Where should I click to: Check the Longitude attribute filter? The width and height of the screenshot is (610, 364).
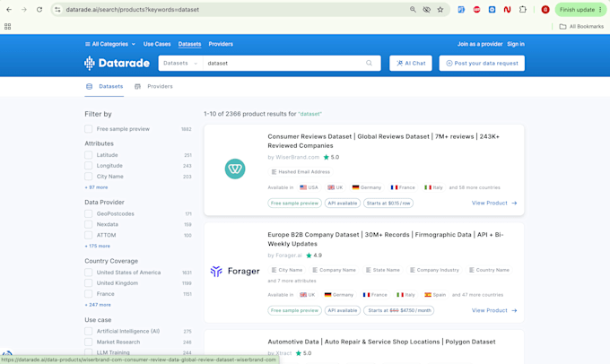[88, 166]
